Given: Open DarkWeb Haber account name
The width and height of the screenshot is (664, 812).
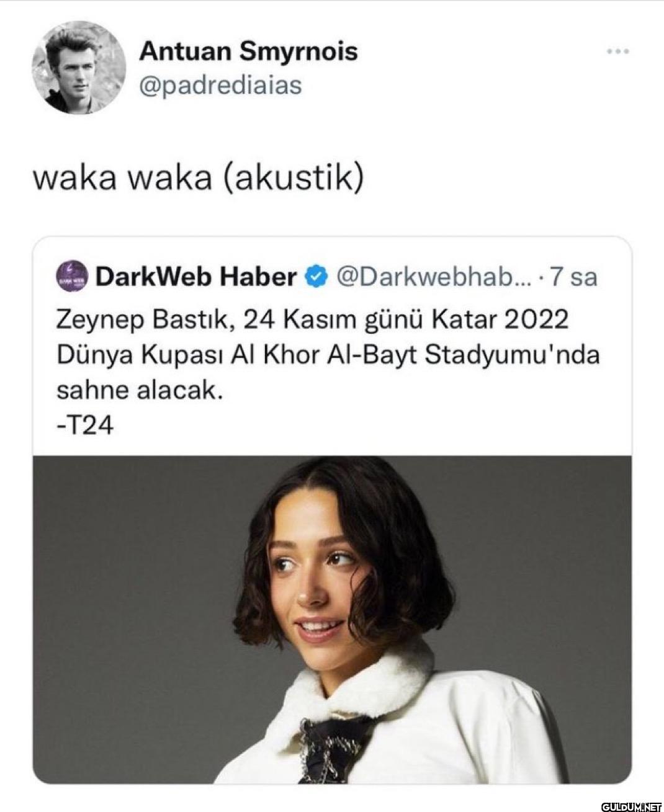Looking at the screenshot, I should click(196, 276).
